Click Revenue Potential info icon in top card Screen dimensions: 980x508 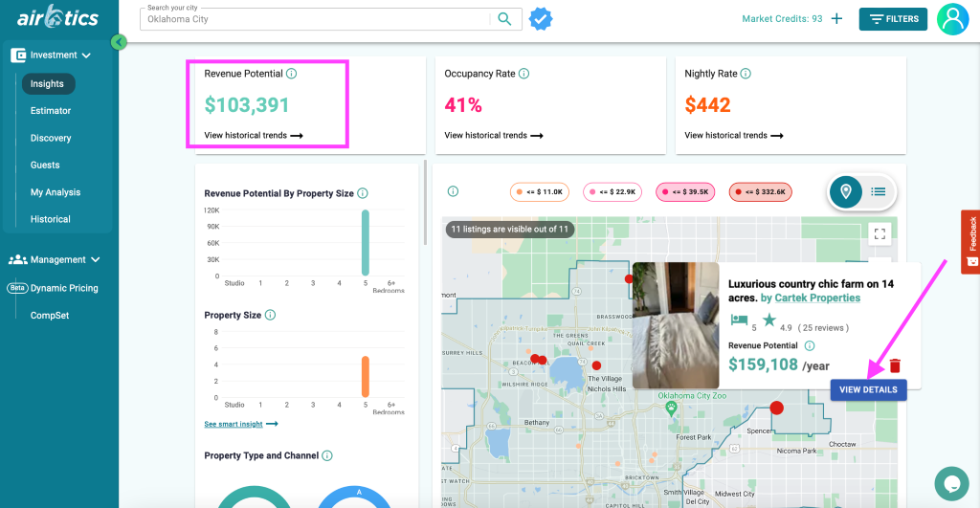point(291,74)
